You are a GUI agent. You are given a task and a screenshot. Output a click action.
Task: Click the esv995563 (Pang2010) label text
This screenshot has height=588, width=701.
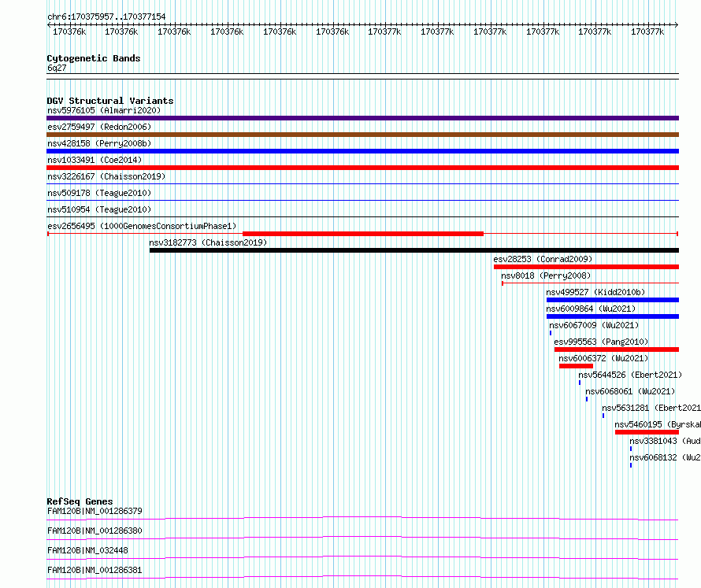[x=601, y=342]
